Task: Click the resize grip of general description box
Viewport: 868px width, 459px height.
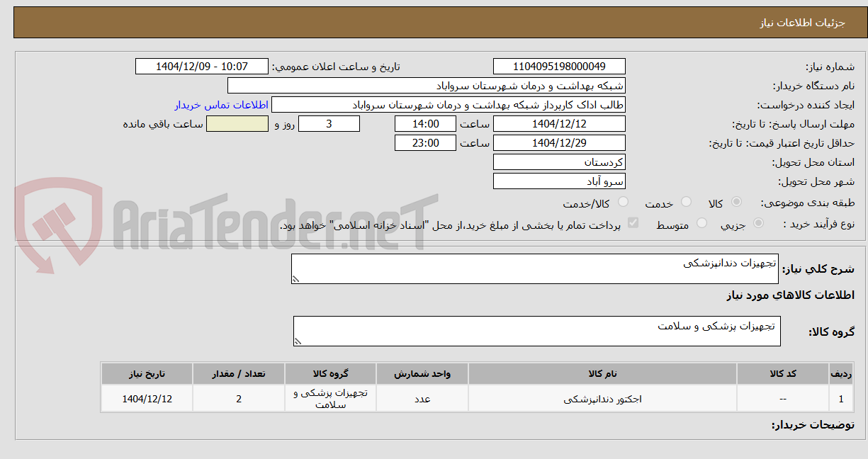Action: [x=296, y=280]
